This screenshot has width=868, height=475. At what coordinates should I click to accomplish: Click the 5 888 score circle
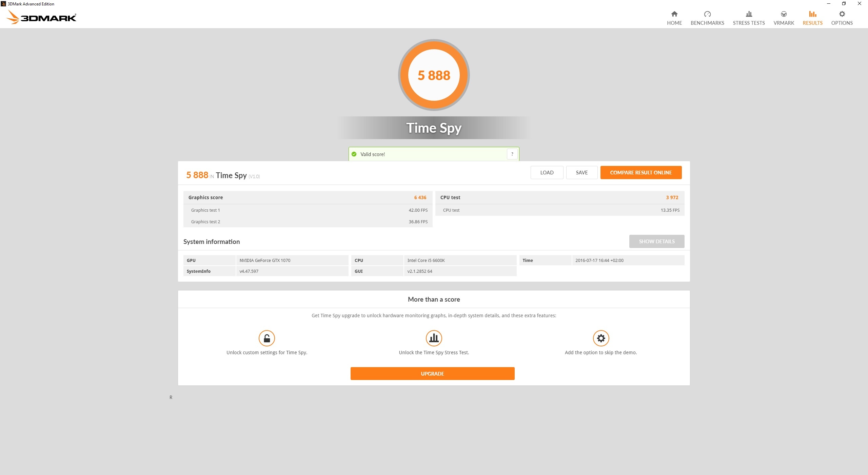click(x=434, y=75)
